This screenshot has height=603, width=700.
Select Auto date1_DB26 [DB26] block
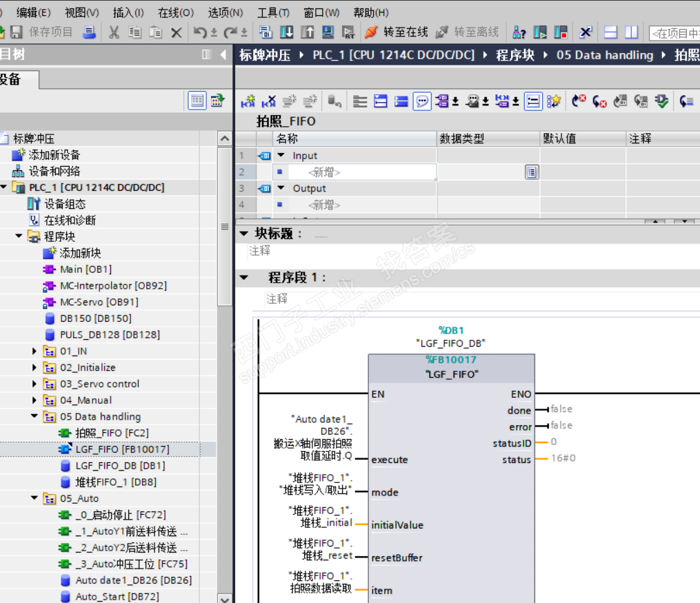point(134,580)
